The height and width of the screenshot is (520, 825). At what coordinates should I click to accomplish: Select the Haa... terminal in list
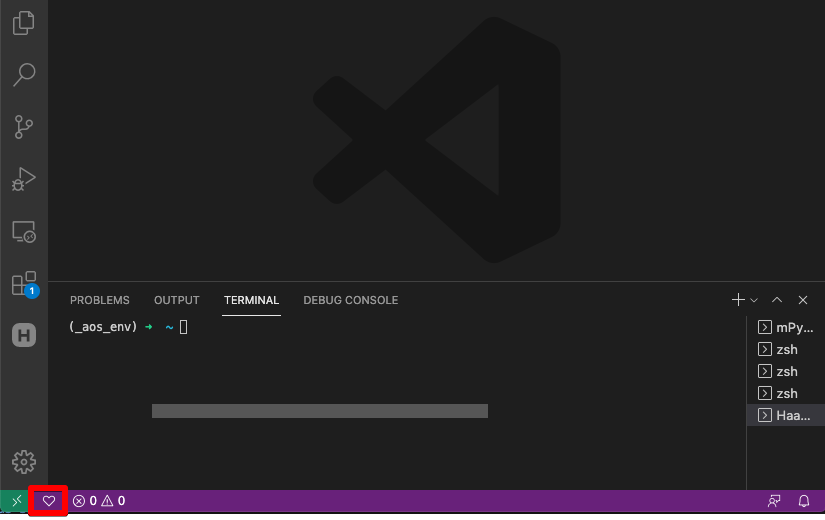point(786,415)
